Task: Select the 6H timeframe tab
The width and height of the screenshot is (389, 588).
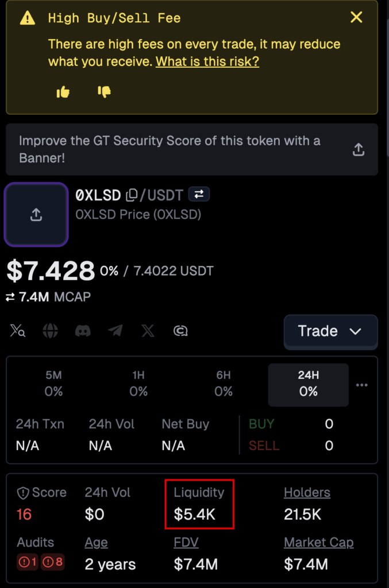Action: pos(224,384)
